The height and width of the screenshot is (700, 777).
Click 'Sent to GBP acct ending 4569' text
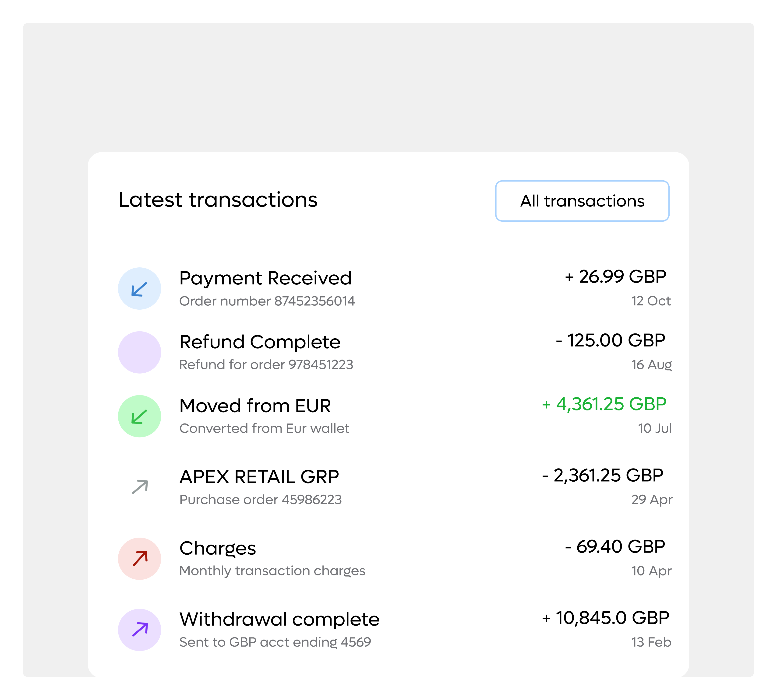[275, 642]
